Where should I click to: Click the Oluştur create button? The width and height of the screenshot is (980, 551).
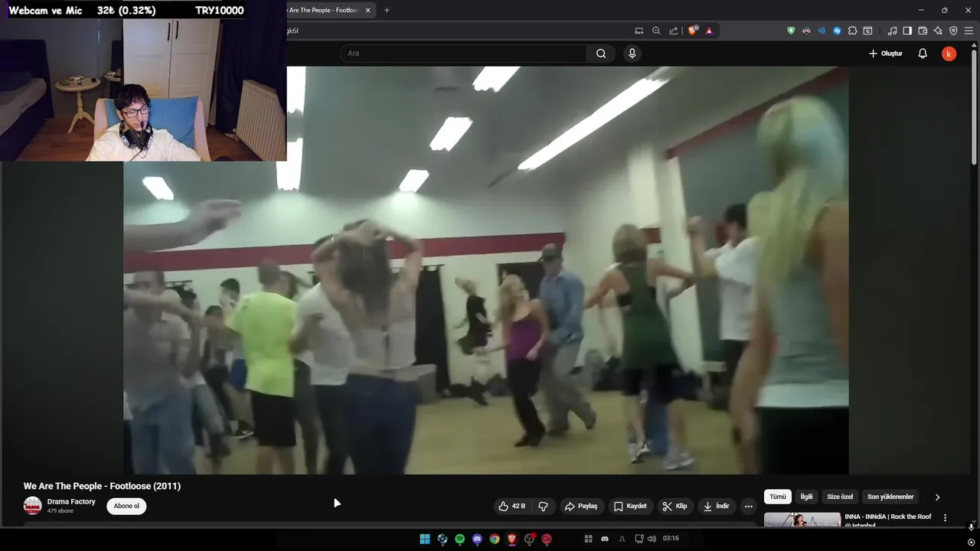(886, 54)
